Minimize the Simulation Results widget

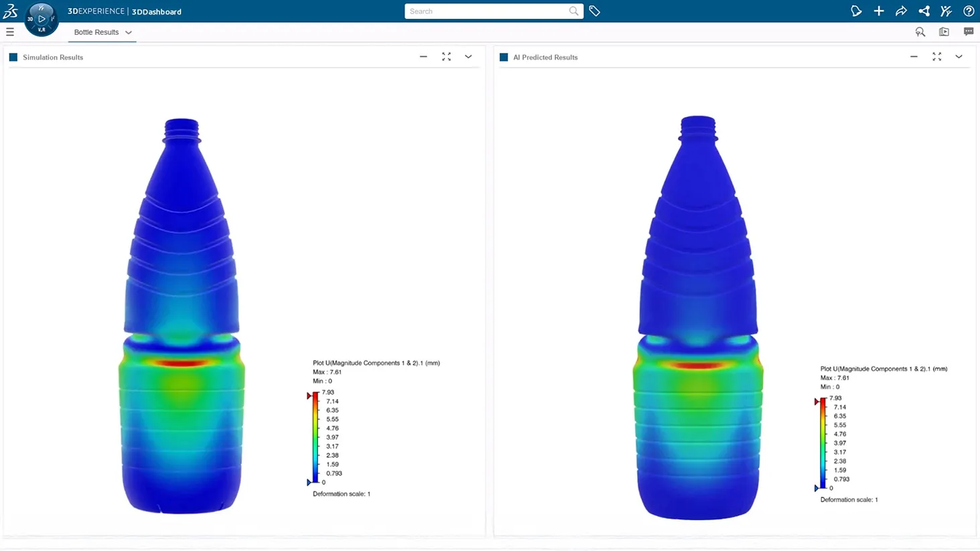[423, 57]
